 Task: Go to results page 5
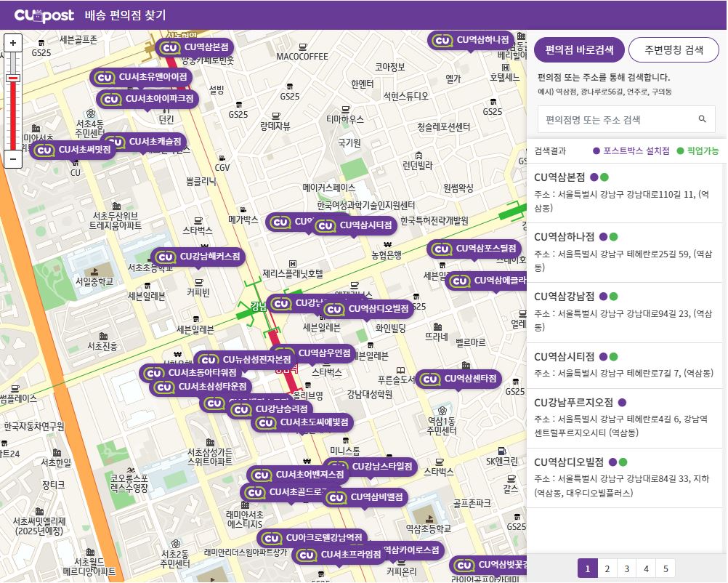(666, 569)
